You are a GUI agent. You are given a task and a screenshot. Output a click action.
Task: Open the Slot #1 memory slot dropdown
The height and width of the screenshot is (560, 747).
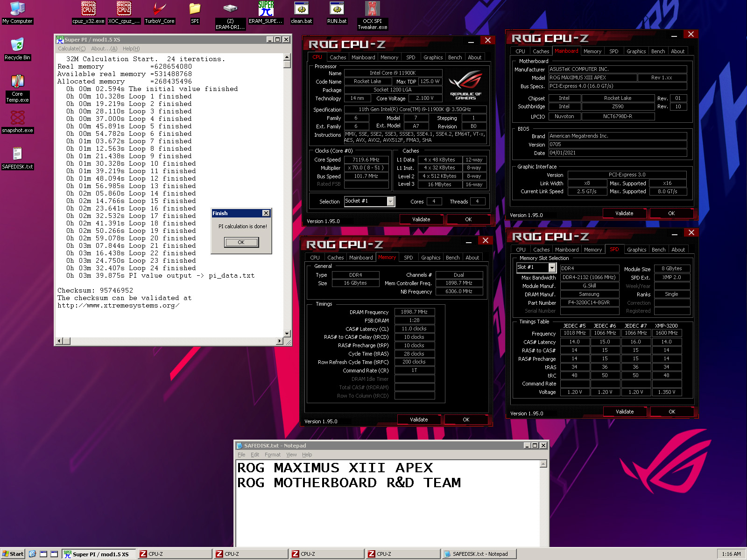(552, 268)
